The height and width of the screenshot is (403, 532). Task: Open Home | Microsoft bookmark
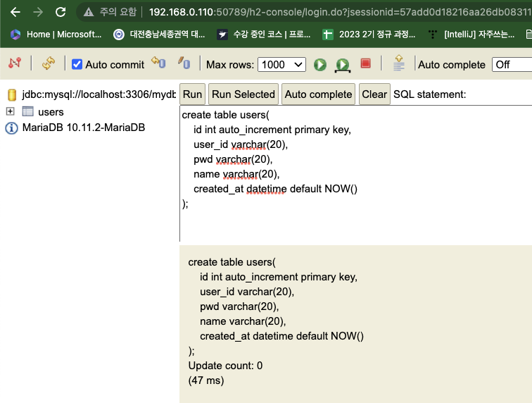pos(56,35)
